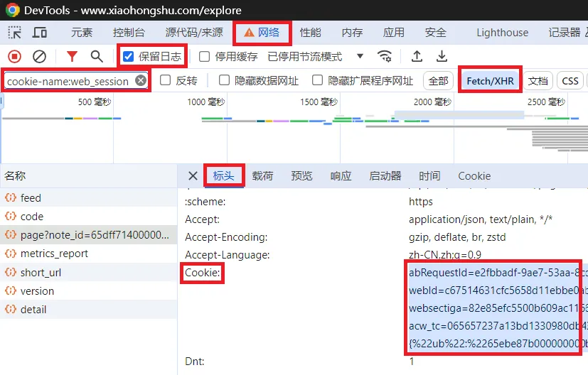This screenshot has height=375, width=588.
Task: Select the version request row
Action: (x=88, y=290)
